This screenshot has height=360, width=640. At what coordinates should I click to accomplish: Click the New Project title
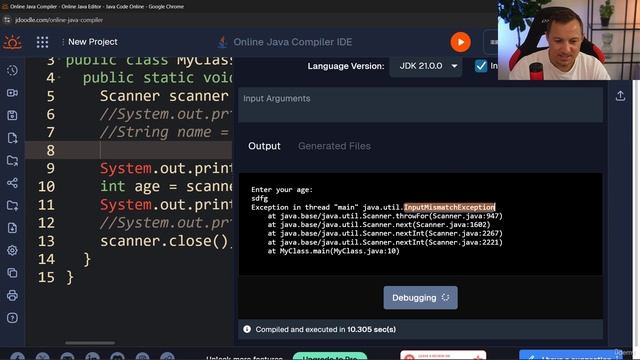93,42
